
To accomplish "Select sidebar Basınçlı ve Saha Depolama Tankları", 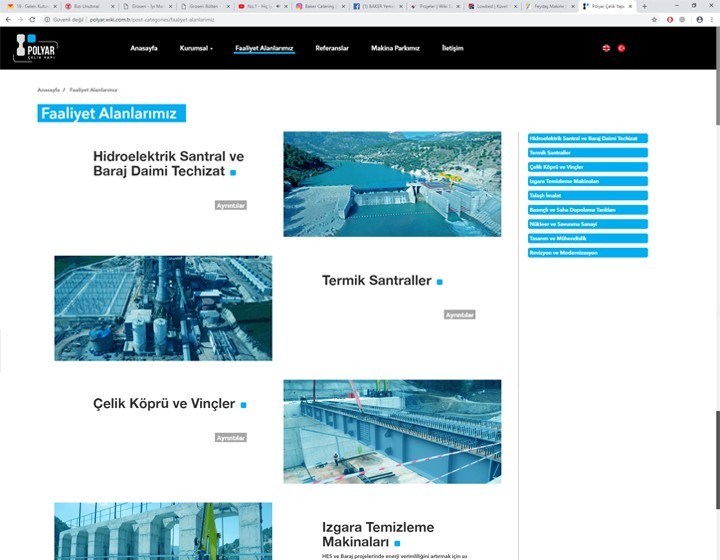I will click(x=588, y=210).
